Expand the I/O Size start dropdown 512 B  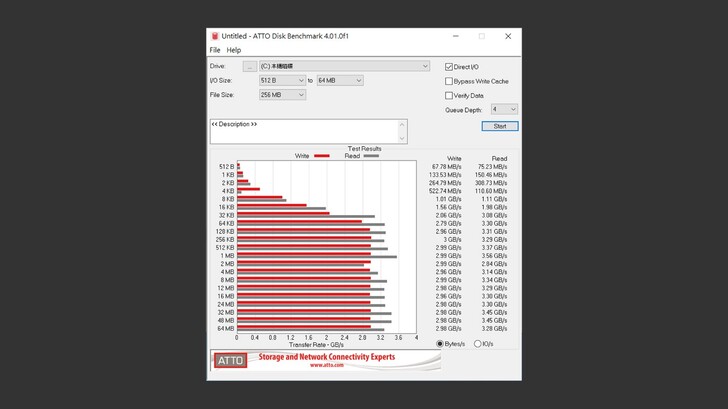pyautogui.click(x=282, y=81)
